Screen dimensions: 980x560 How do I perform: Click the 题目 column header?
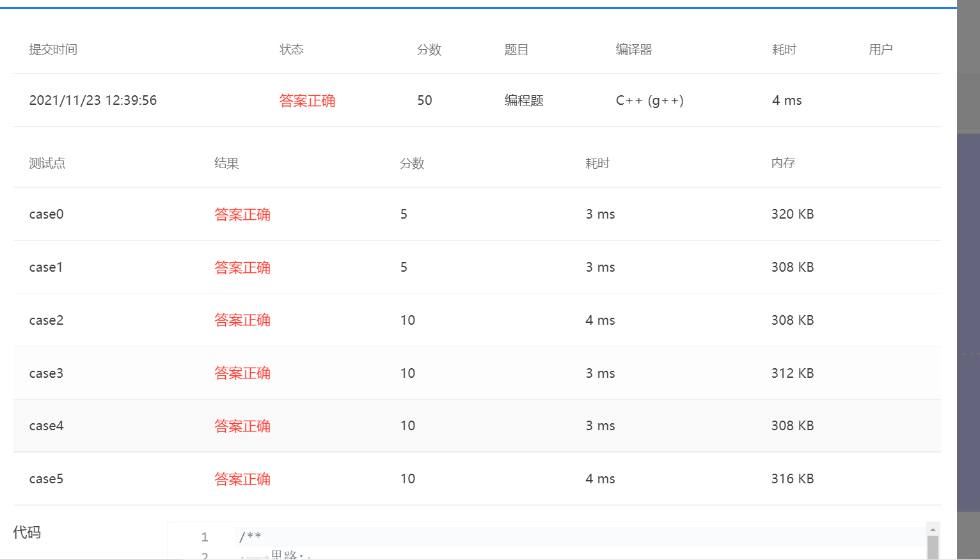(516, 50)
